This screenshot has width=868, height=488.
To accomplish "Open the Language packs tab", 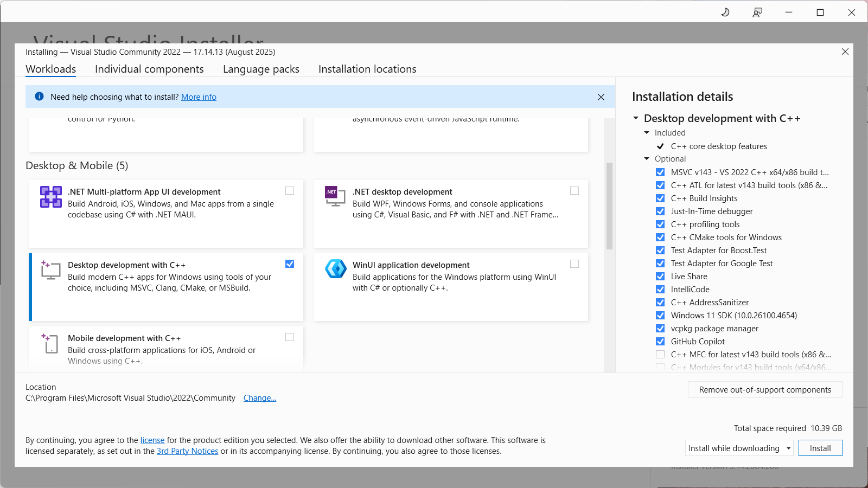I will point(261,69).
